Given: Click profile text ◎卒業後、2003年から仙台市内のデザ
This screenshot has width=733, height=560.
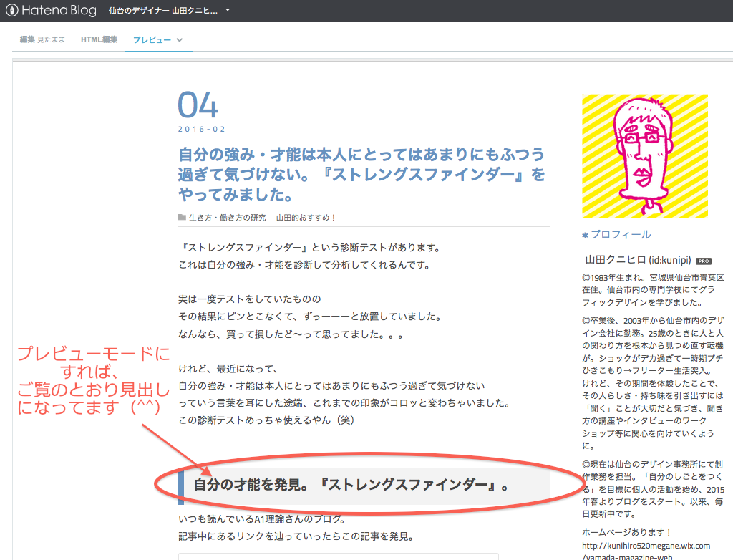Looking at the screenshot, I should pos(653,321).
